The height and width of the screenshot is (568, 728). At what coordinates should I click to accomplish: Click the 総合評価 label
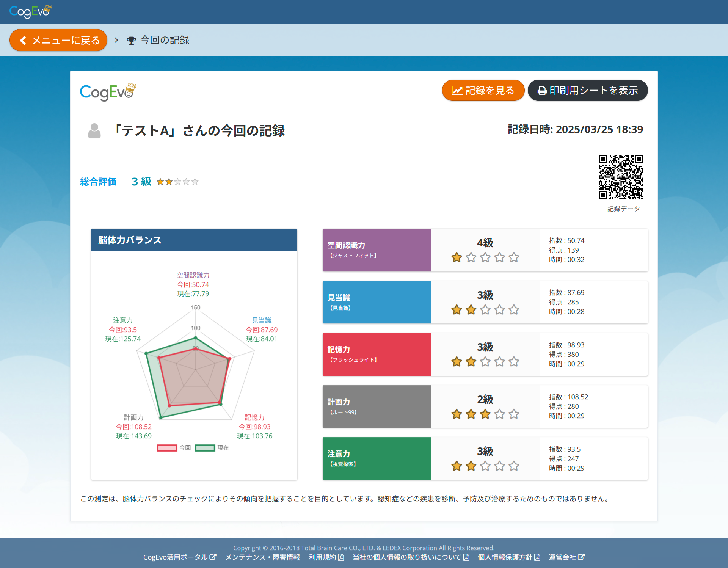coord(98,182)
